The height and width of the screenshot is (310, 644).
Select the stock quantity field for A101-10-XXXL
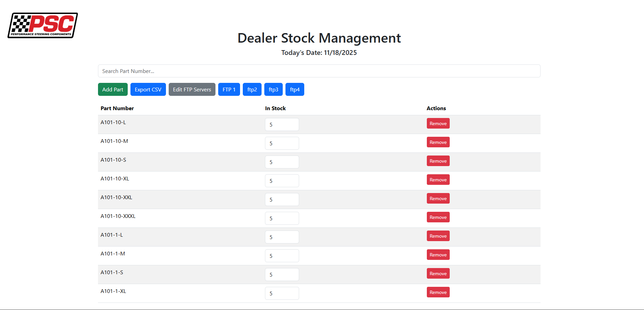coord(282,218)
